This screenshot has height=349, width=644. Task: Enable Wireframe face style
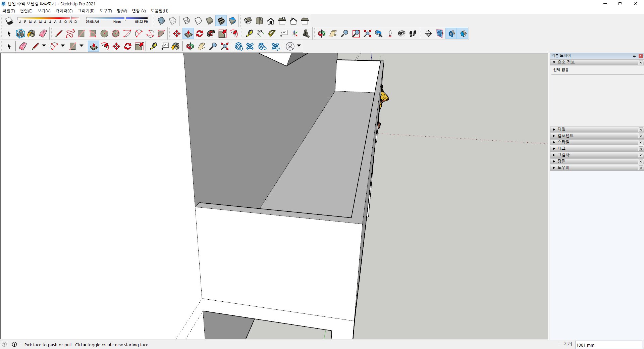tap(187, 21)
